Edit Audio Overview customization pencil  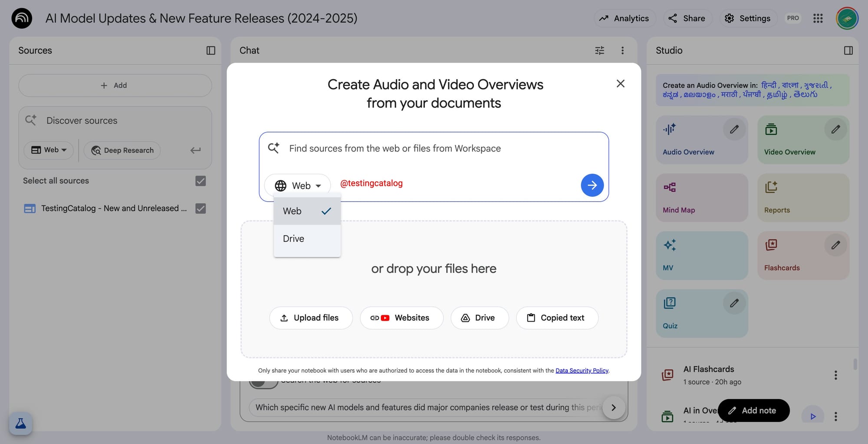point(734,129)
